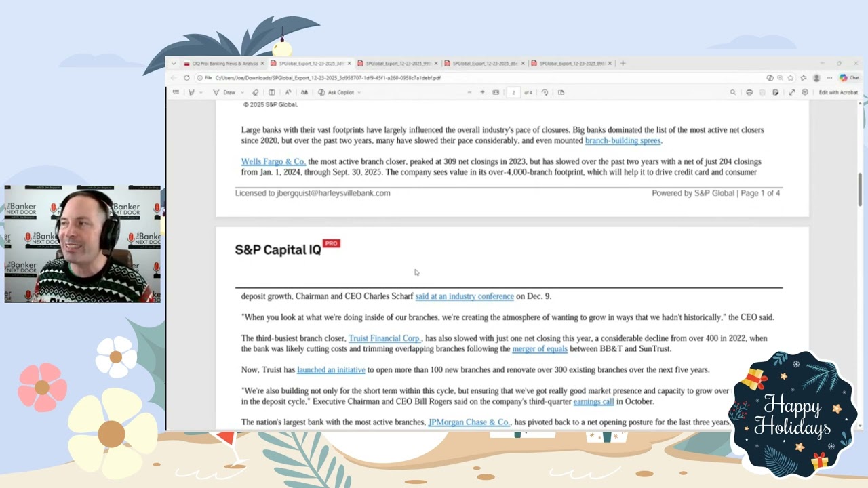The image size is (868, 488).
Task: Expand Draw tool options dropdown
Action: click(242, 92)
